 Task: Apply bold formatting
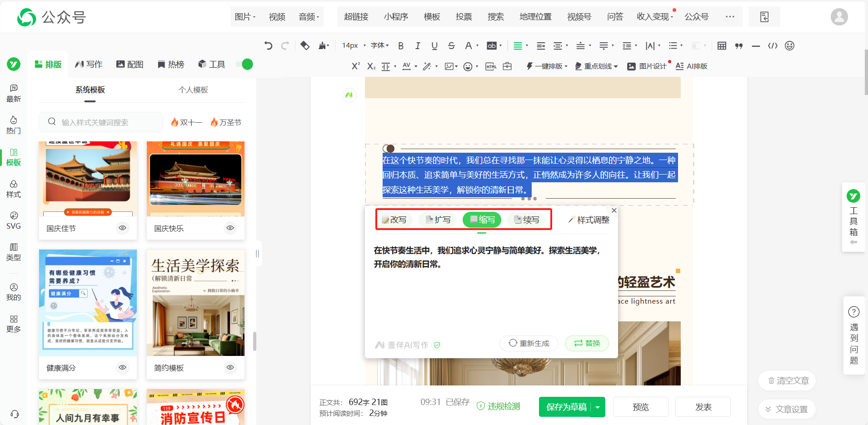[x=401, y=45]
